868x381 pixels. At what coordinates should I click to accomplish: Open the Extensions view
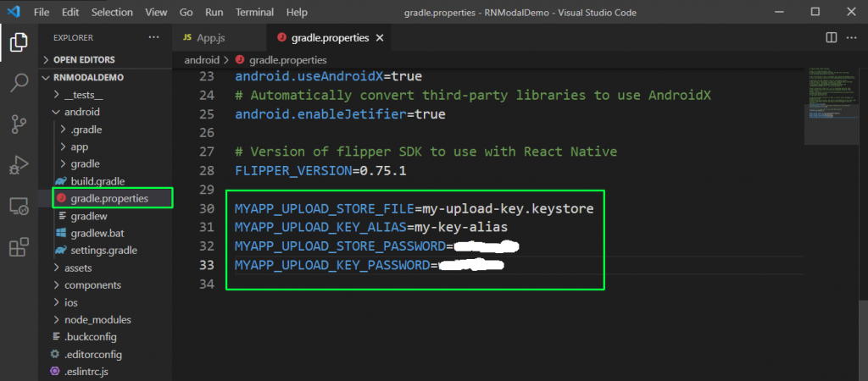coord(19,246)
